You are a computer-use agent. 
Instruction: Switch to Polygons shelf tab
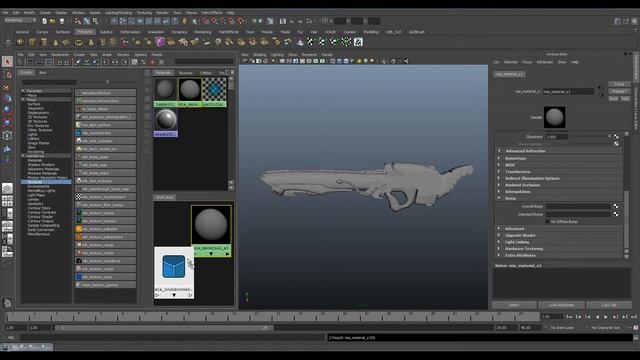[85, 32]
